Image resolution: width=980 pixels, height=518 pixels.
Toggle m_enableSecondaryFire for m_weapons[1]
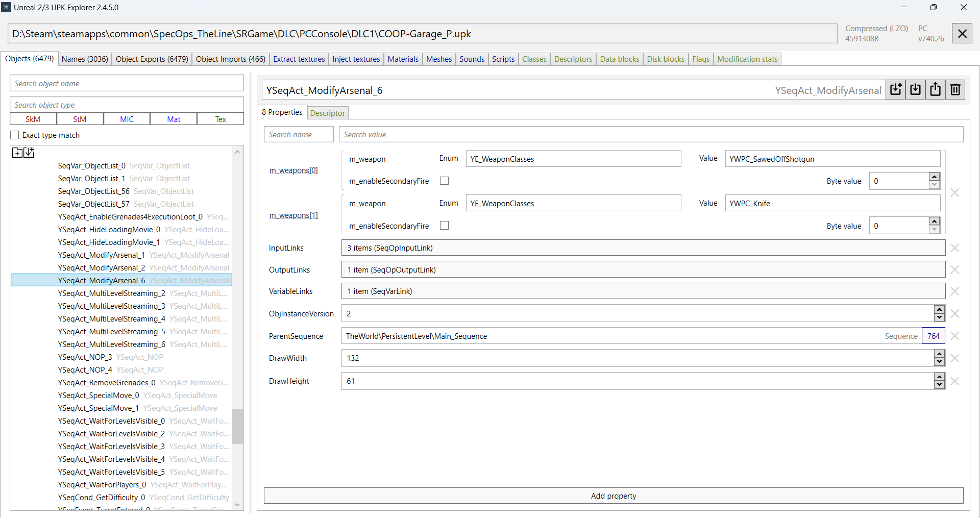pyautogui.click(x=445, y=226)
